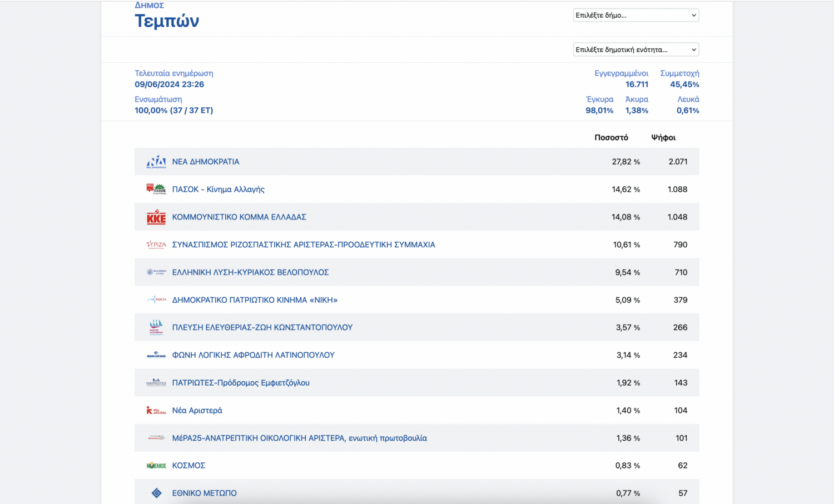Click the 0,83 % percentage cell
Screen dimensions: 834x504
pos(628,466)
